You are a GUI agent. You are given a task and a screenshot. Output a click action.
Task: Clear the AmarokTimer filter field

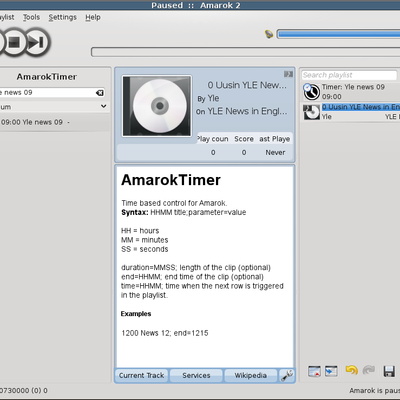point(99,93)
